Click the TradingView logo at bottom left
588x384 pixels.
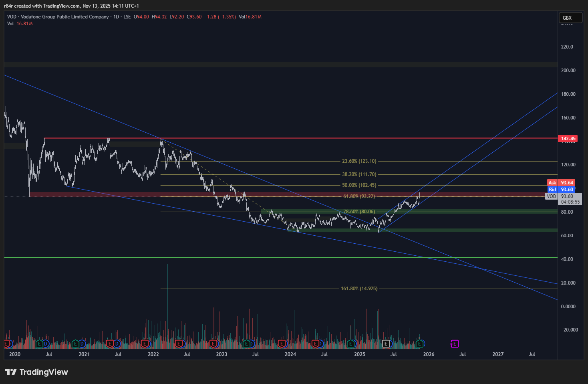click(36, 372)
